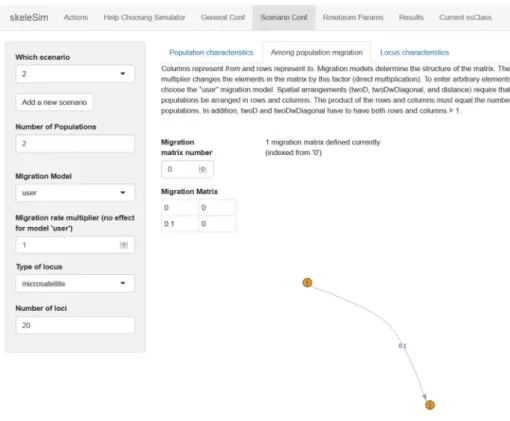The height and width of the screenshot is (421, 510).
Task: Open the Actions menu in navbar
Action: [x=76, y=17]
